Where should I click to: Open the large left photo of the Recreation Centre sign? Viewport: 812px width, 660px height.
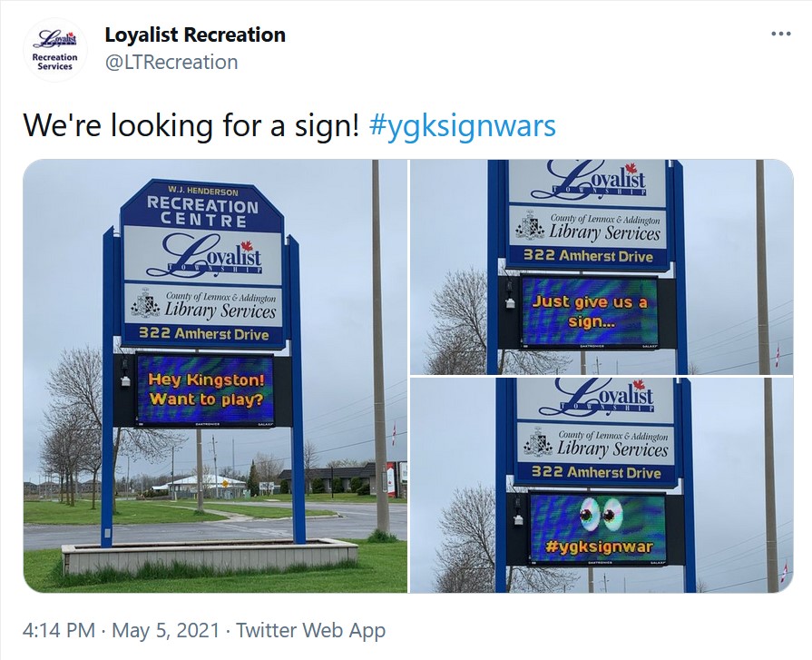tap(215, 376)
